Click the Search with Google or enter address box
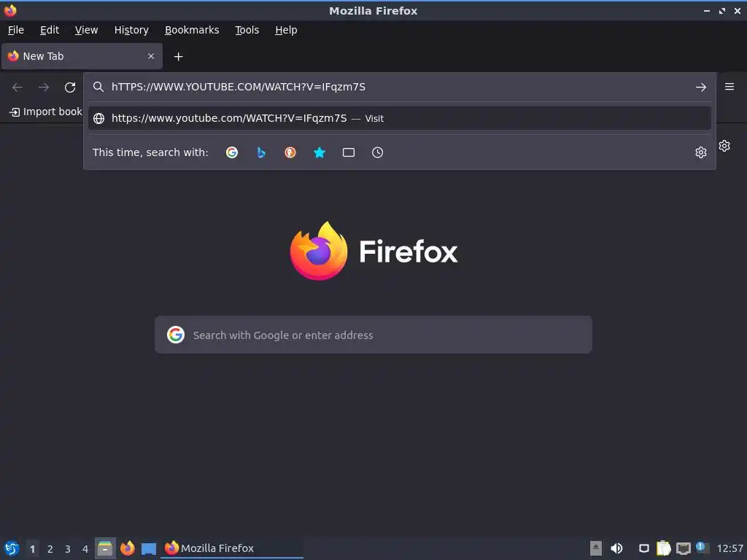This screenshot has width=747, height=560. [x=373, y=335]
